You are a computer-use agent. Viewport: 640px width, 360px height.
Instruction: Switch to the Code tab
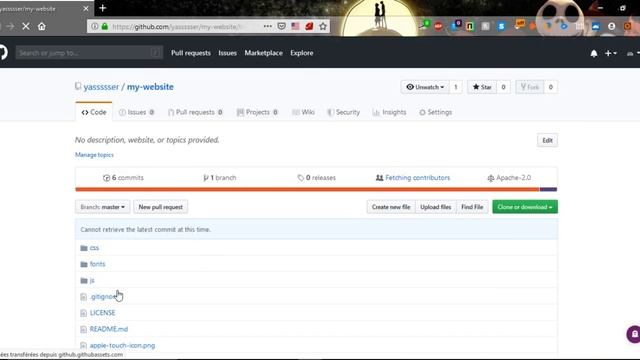(x=94, y=112)
